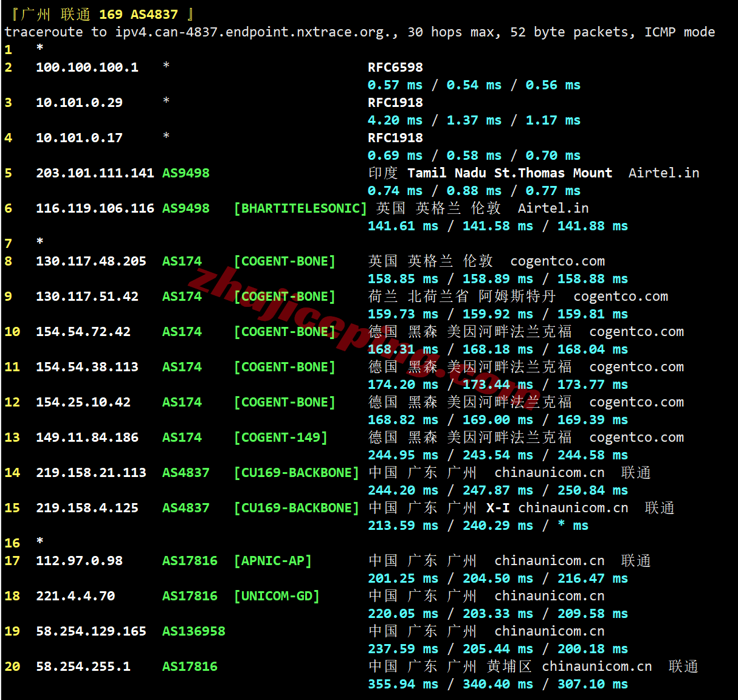The width and height of the screenshot is (738, 700).
Task: Click latency 174.20 ms on hop 11
Action: tap(403, 385)
